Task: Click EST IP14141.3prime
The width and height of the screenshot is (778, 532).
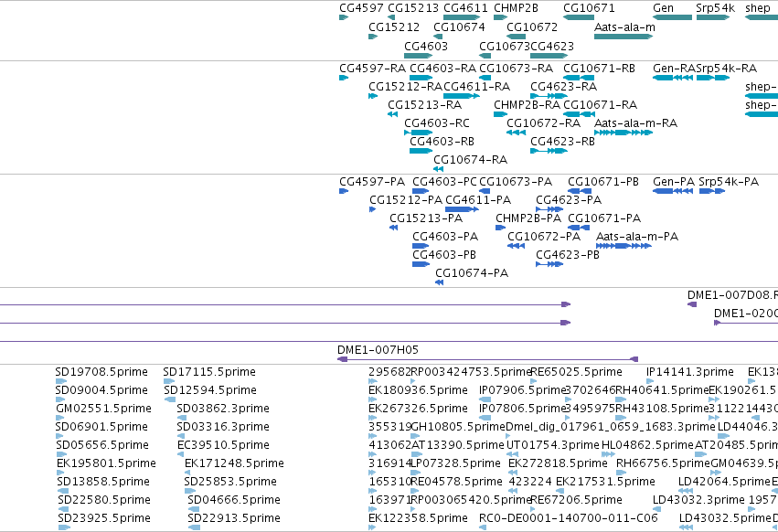Action: [689, 372]
